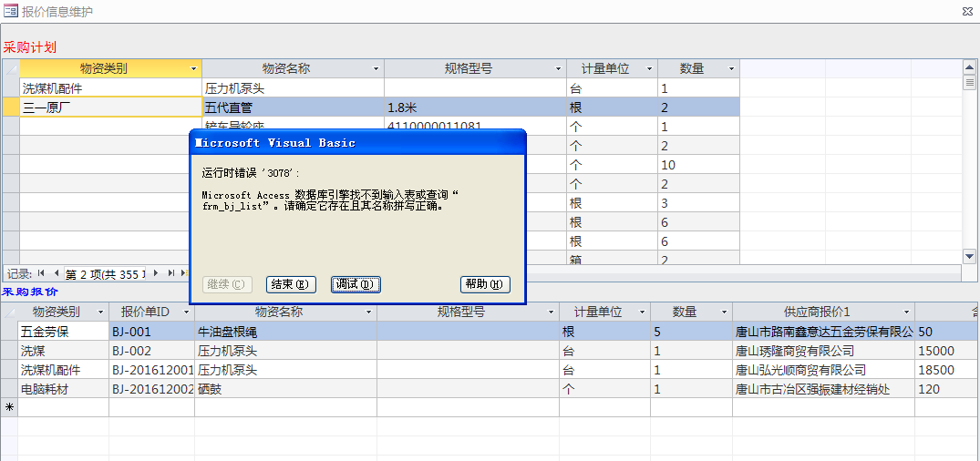Screen dimensions: 980x461
Task: Expand 供应商报价1 column dropdown arrow
Action: pyautogui.click(x=906, y=312)
